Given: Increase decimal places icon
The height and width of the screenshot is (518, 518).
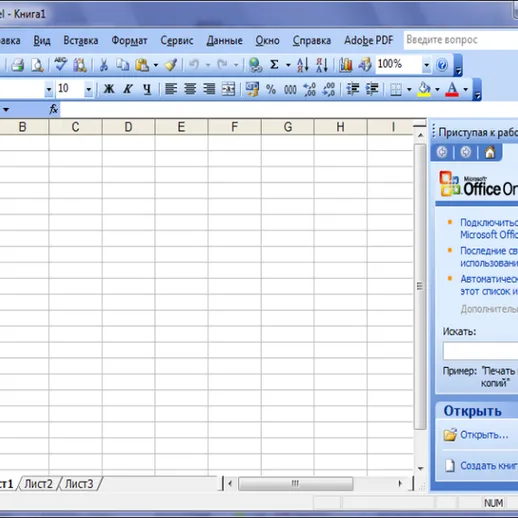Looking at the screenshot, I should pyautogui.click(x=310, y=89).
